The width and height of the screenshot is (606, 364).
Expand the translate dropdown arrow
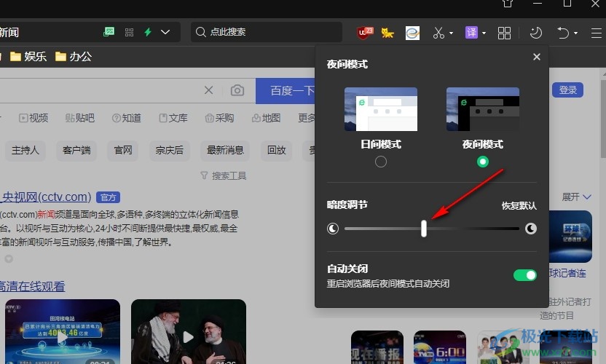tap(484, 33)
